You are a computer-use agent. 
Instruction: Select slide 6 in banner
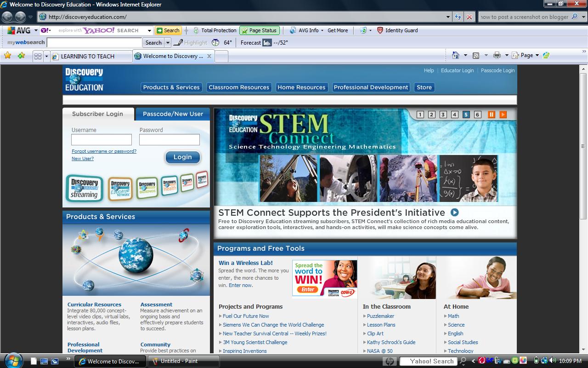point(477,115)
